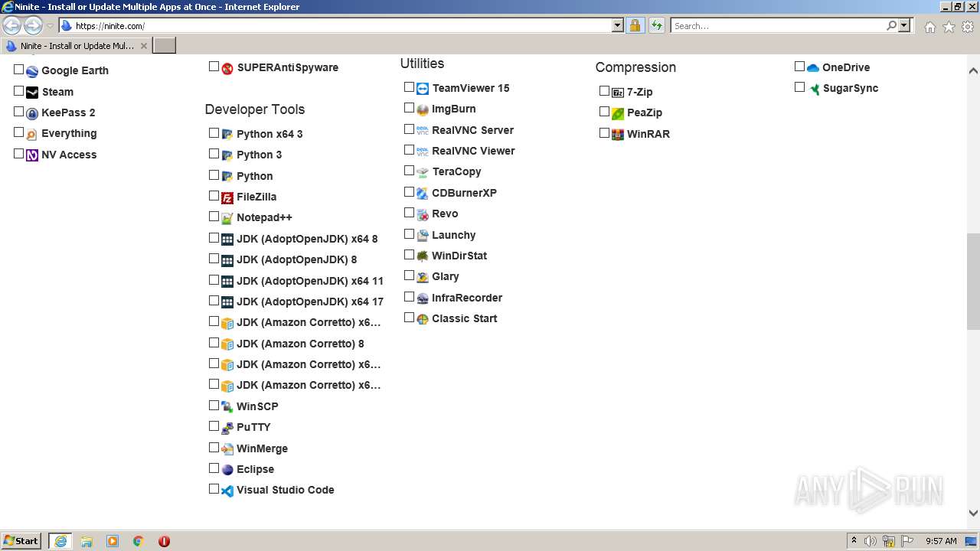Click in the browser Search box

point(778,25)
